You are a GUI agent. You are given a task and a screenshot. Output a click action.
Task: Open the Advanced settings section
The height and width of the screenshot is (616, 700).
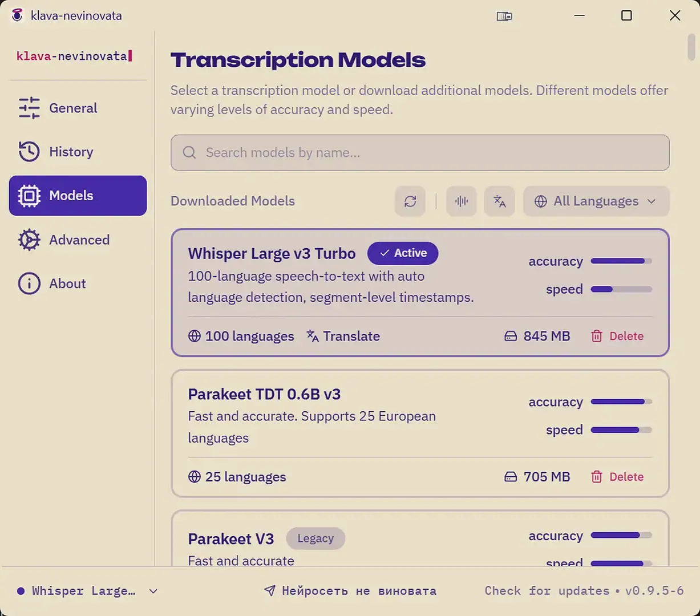coord(78,240)
